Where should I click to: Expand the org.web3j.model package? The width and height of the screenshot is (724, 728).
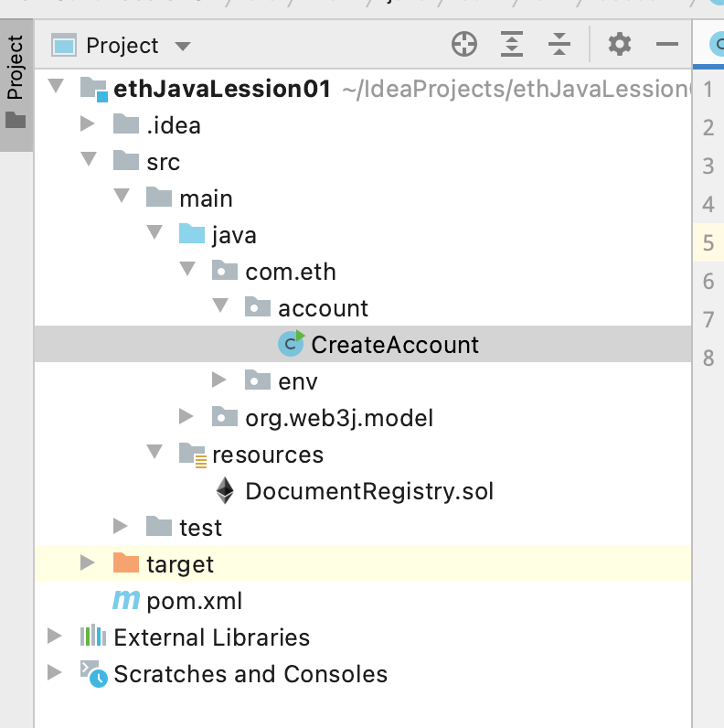(186, 417)
